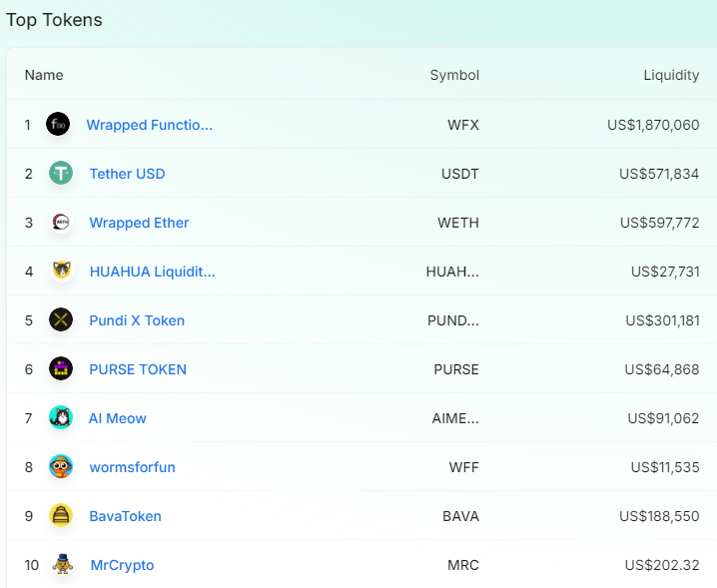Select the BAVA symbol cell
This screenshot has width=717, height=588.
pyautogui.click(x=461, y=516)
